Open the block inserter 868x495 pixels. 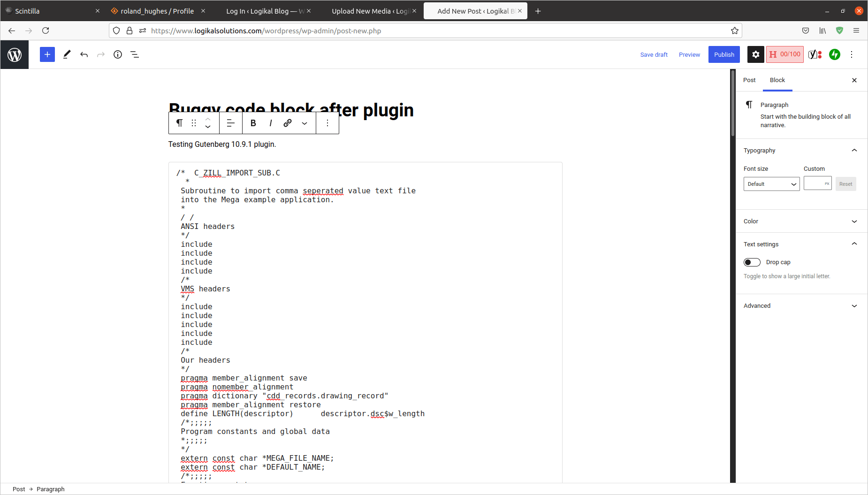tap(47, 54)
